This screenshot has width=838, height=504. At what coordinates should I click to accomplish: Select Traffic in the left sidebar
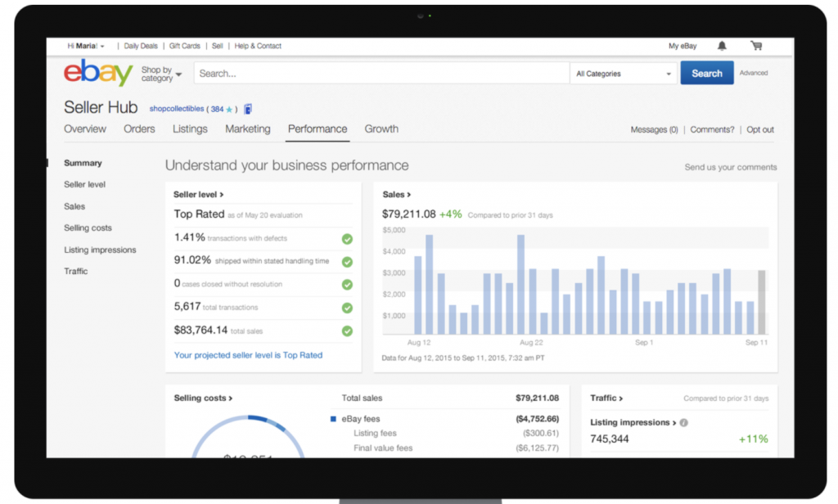click(x=76, y=271)
